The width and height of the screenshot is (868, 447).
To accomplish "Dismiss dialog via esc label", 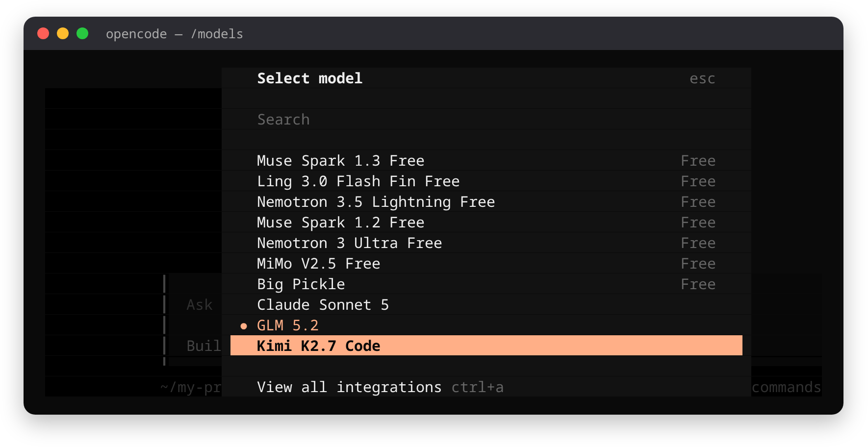I will (x=702, y=78).
